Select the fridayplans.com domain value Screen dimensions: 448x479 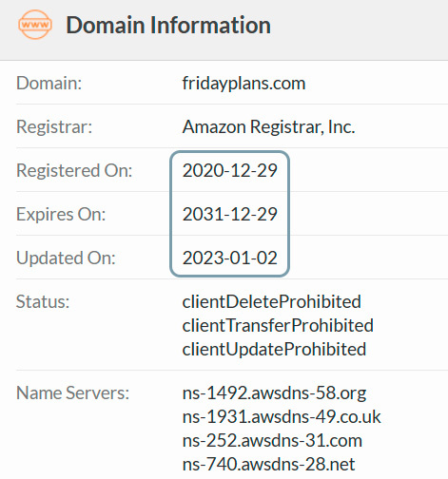coord(243,84)
